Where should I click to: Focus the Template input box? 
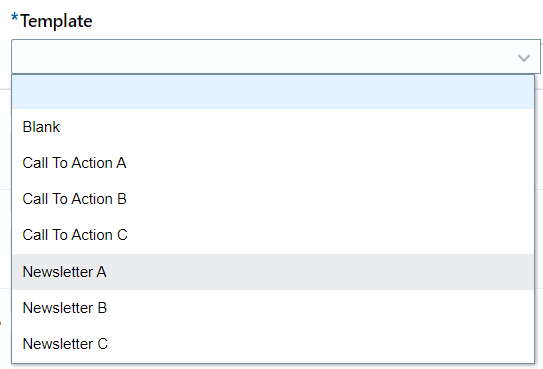[276, 56]
